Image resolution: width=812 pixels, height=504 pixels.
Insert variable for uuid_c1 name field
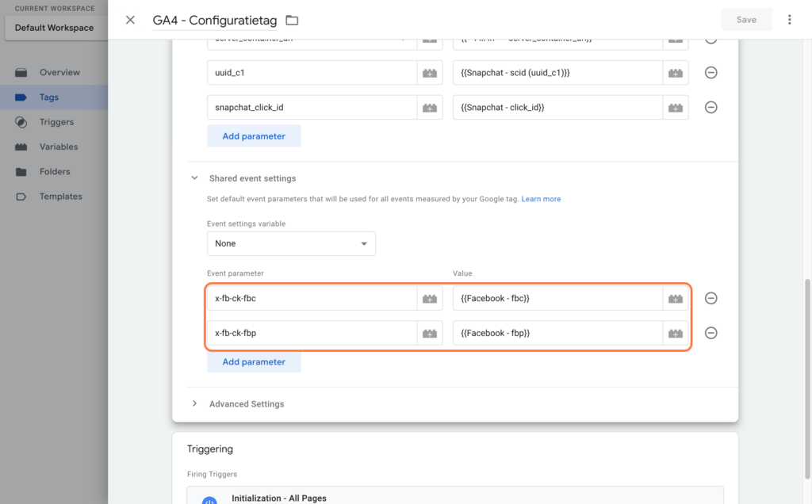tap(430, 73)
